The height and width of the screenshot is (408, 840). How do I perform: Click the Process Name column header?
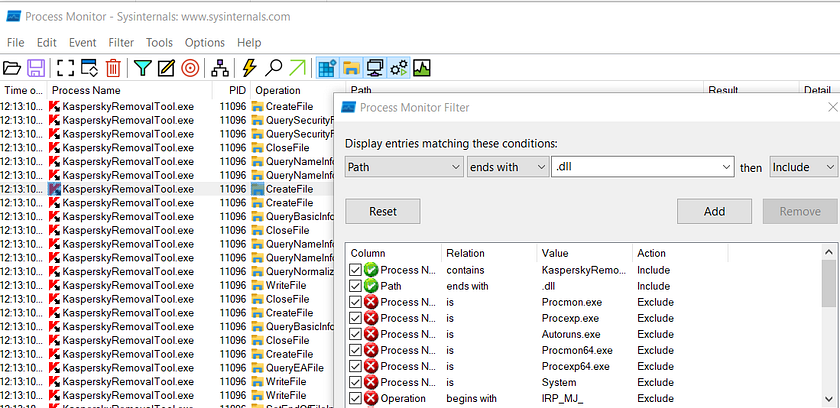pos(130,90)
